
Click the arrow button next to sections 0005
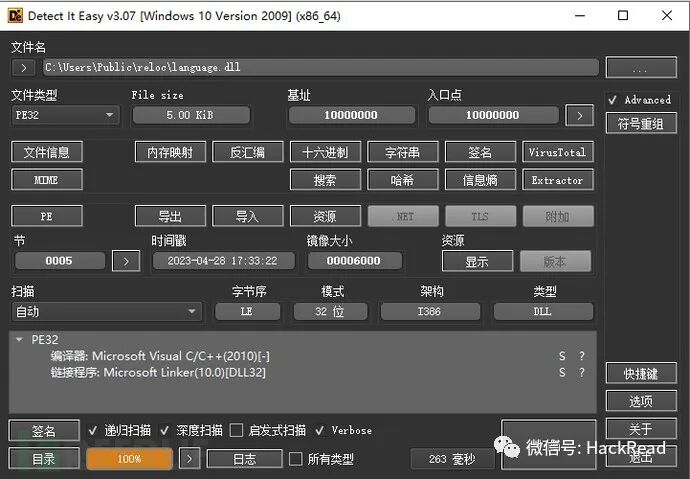126,261
